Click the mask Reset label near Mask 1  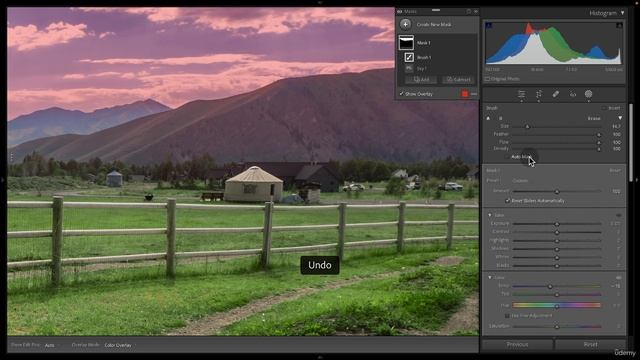(615, 170)
